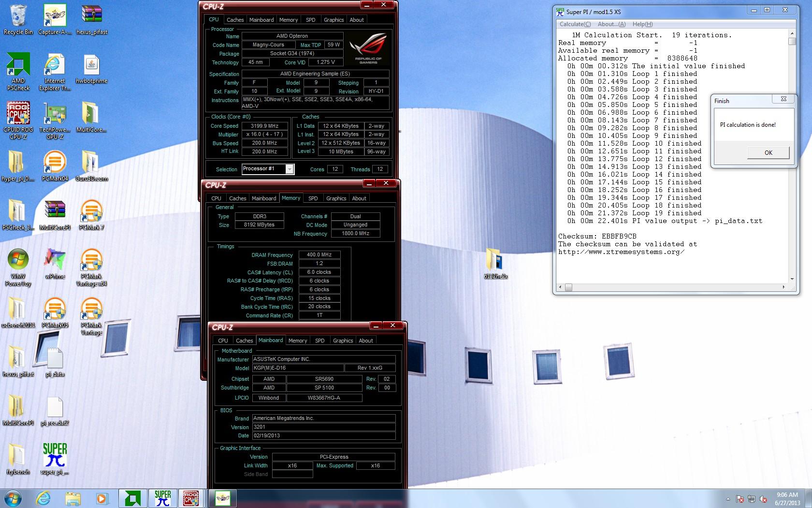Open About menu in Super PI
The width and height of the screenshot is (812, 508).
point(611,24)
